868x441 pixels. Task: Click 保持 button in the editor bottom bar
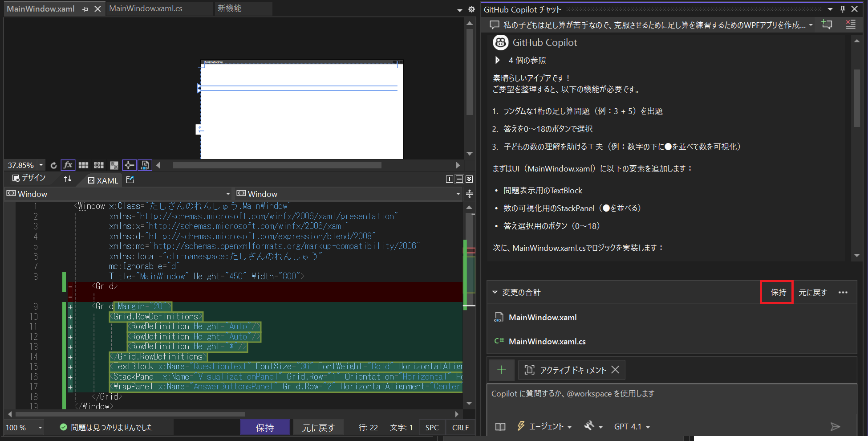(x=265, y=428)
